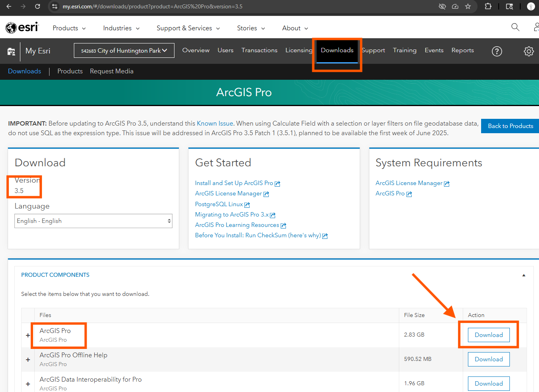
Task: Open the help question mark icon
Action: click(497, 51)
